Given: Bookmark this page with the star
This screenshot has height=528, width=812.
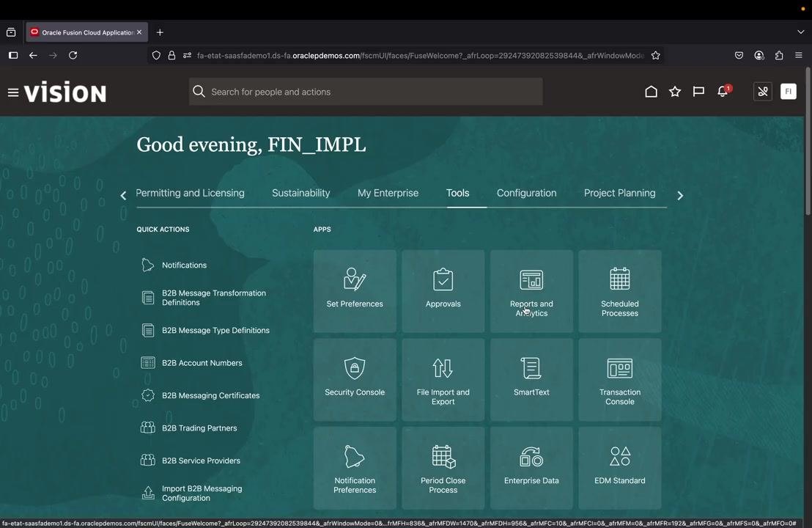Looking at the screenshot, I should pos(656,56).
